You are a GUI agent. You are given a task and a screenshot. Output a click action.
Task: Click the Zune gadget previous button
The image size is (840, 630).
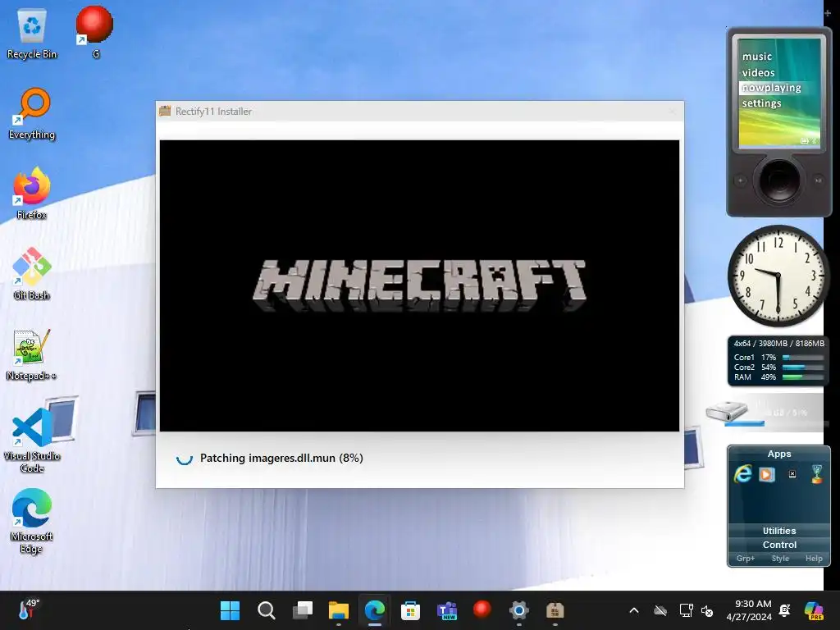pos(741,180)
